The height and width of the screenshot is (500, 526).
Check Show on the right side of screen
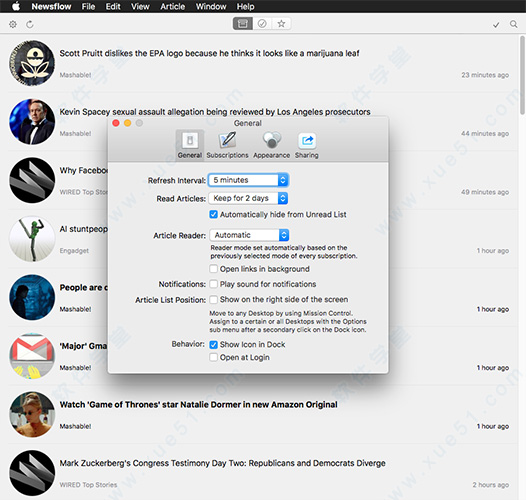[213, 299]
